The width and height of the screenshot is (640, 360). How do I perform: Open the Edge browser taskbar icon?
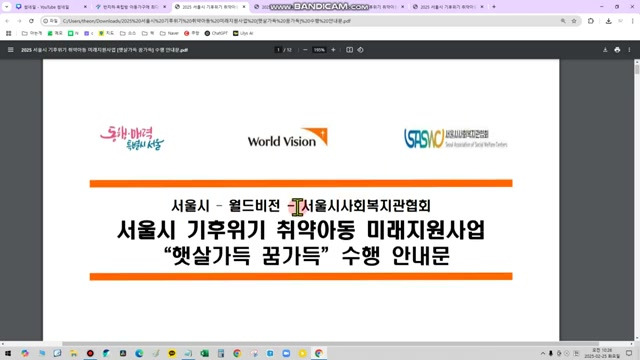point(139,353)
